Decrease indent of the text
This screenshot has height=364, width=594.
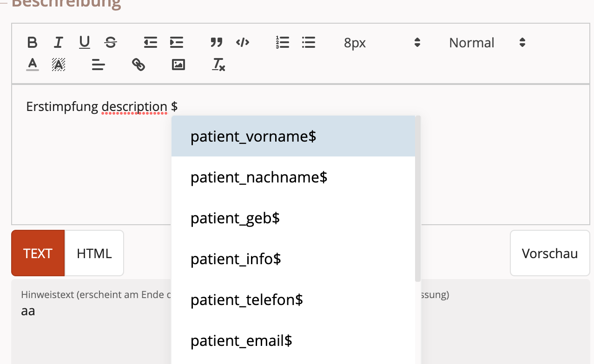(x=150, y=43)
